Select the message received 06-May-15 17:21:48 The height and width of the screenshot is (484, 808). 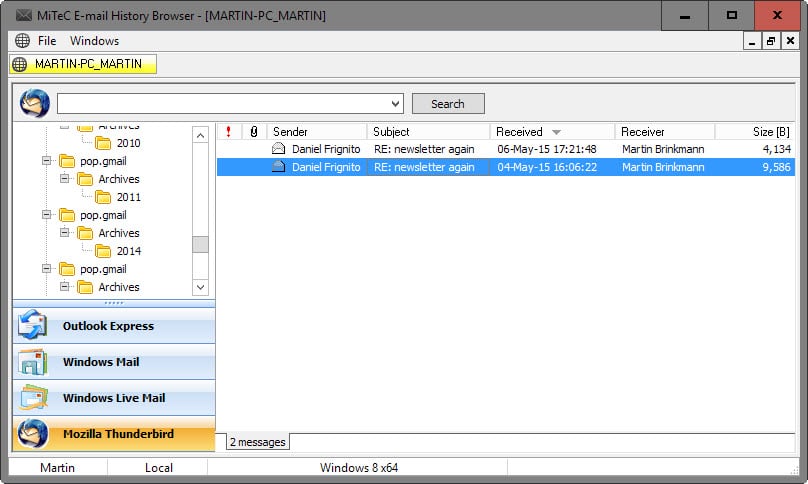point(506,149)
